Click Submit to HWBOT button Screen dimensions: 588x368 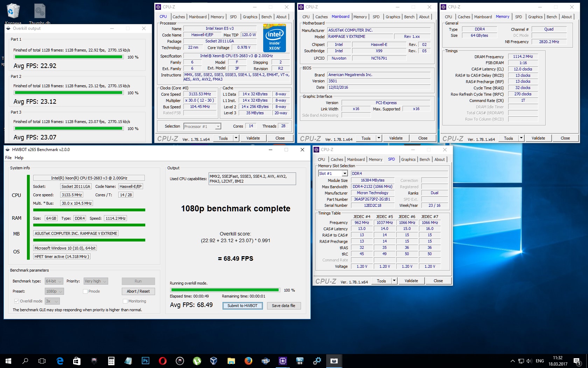[x=243, y=306]
